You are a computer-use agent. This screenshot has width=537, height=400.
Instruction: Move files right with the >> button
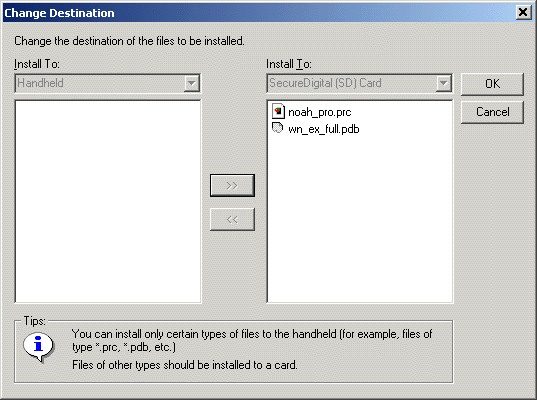click(232, 185)
